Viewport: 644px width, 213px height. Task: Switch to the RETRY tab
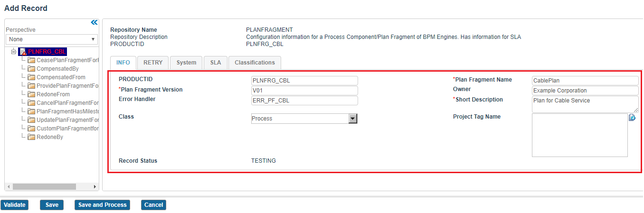153,63
